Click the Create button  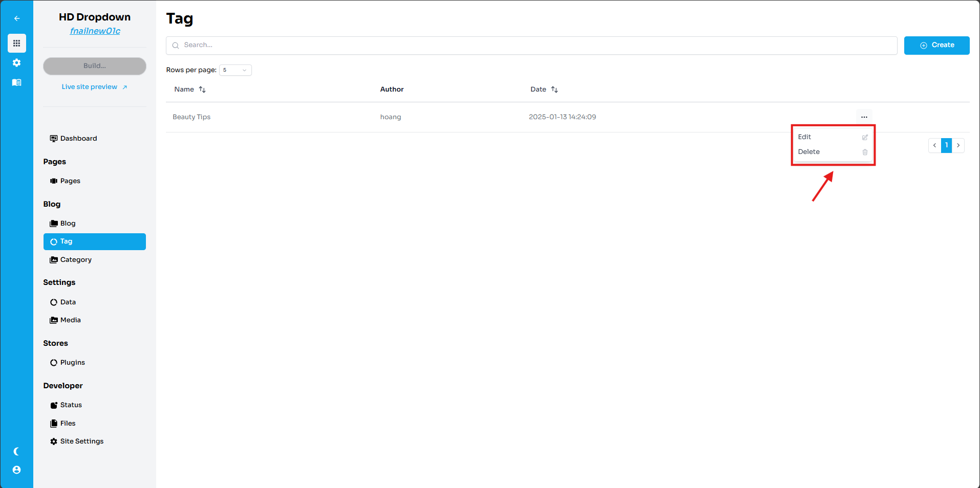(x=936, y=46)
